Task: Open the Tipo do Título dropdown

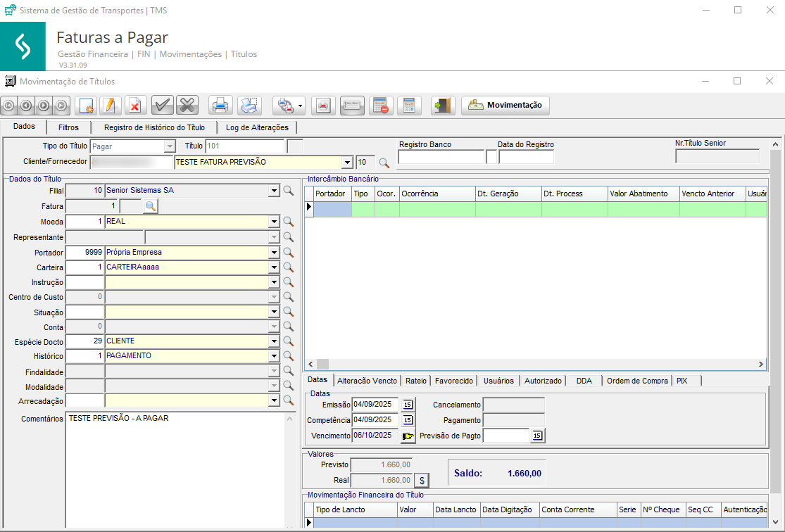Action: pos(169,146)
